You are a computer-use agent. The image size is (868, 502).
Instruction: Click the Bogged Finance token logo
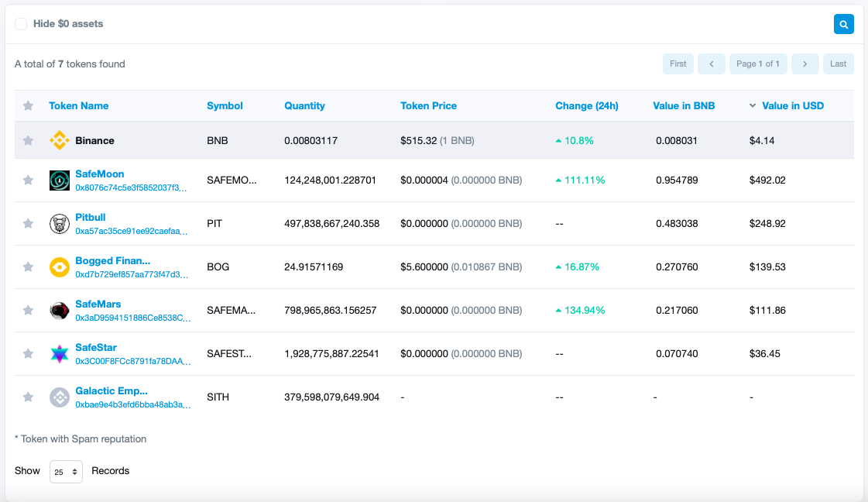[59, 266]
